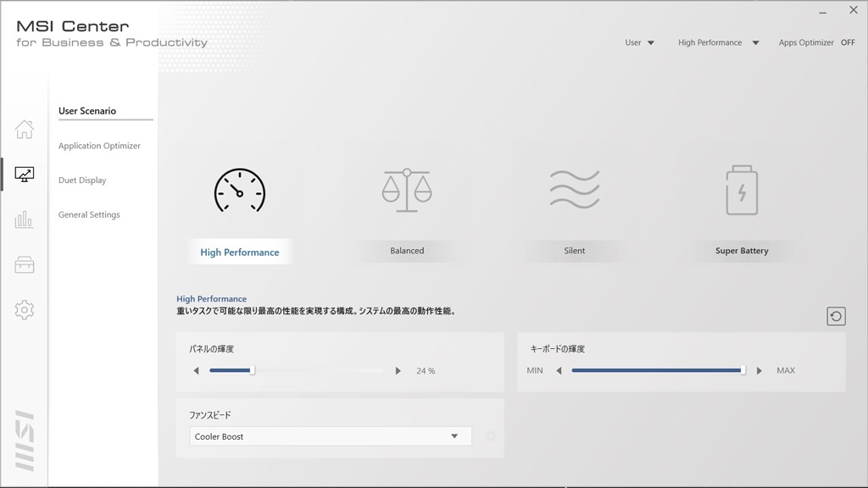The height and width of the screenshot is (488, 868).
Task: Click the Balanced scales icon
Action: [407, 191]
